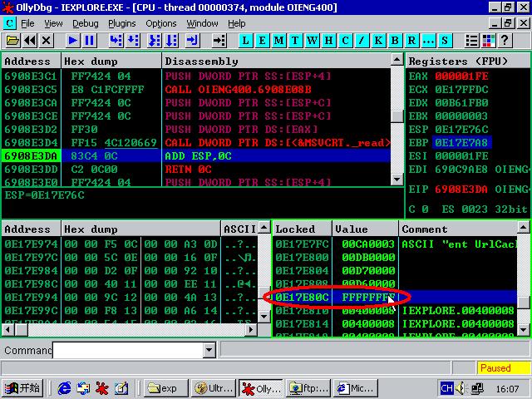
Task: Show Windows with W button
Action: tap(312, 41)
